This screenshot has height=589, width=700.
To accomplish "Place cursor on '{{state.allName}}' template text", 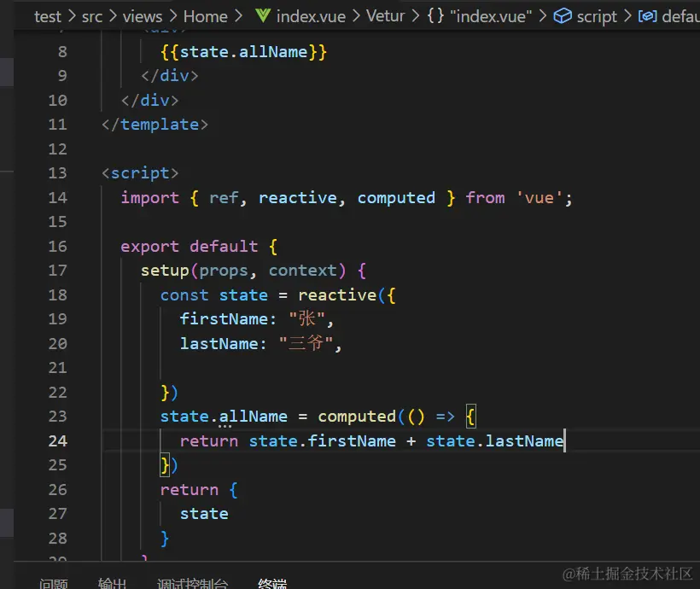I will point(243,52).
